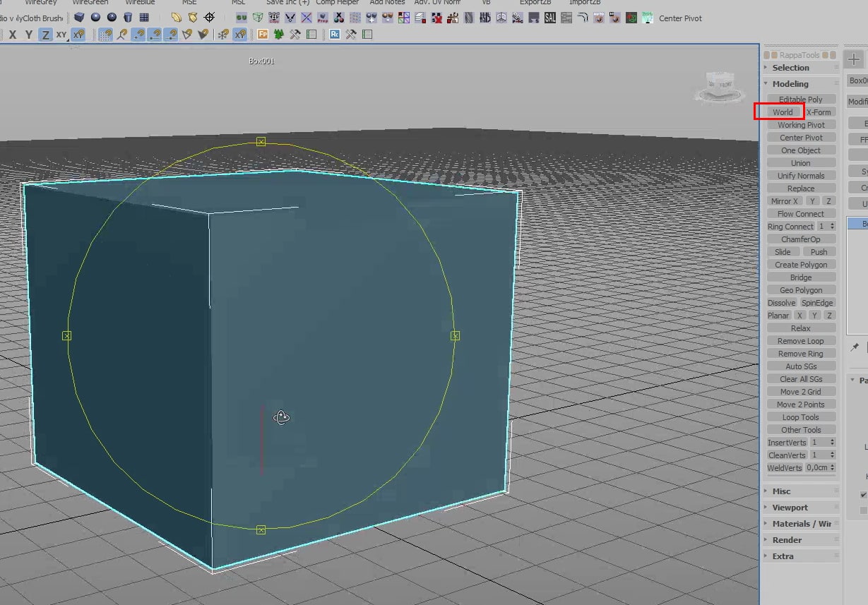Click the Create Polygon button
This screenshot has width=868, height=605.
coord(801,265)
